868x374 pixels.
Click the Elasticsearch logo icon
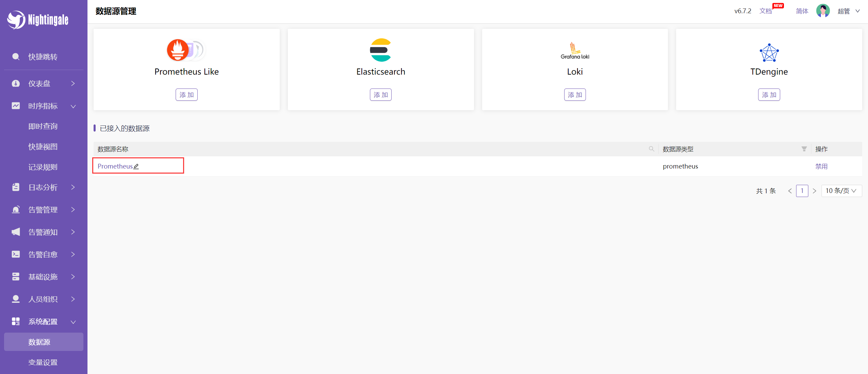coord(380,50)
